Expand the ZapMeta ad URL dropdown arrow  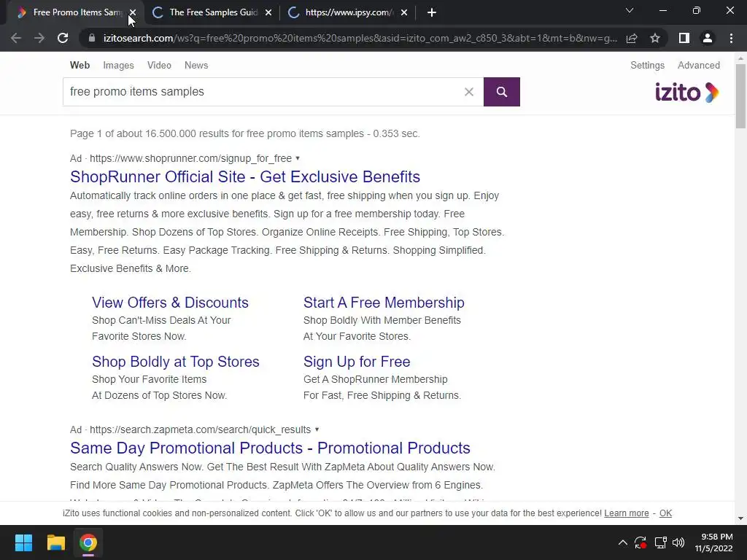coord(317,429)
